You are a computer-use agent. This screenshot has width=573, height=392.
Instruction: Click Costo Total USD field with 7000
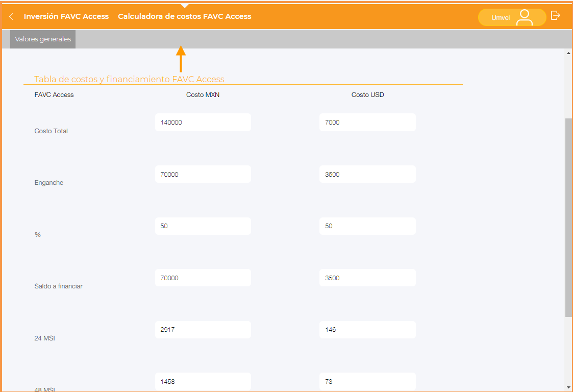coord(367,122)
